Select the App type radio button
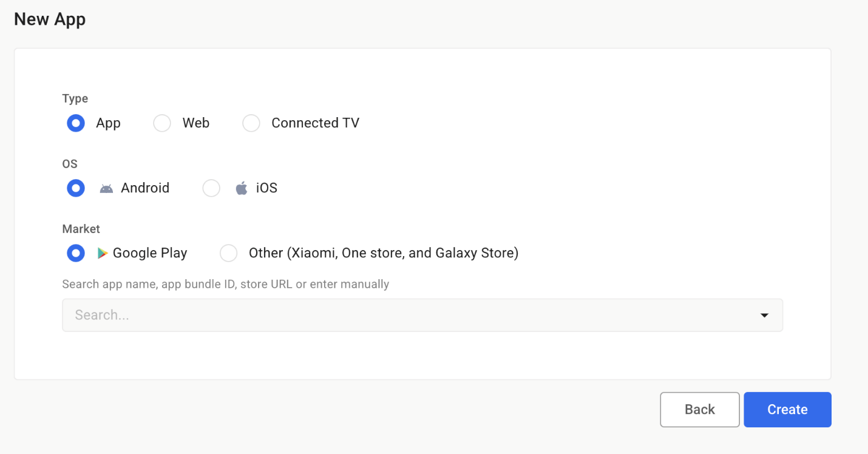This screenshot has width=868, height=454. tap(75, 123)
